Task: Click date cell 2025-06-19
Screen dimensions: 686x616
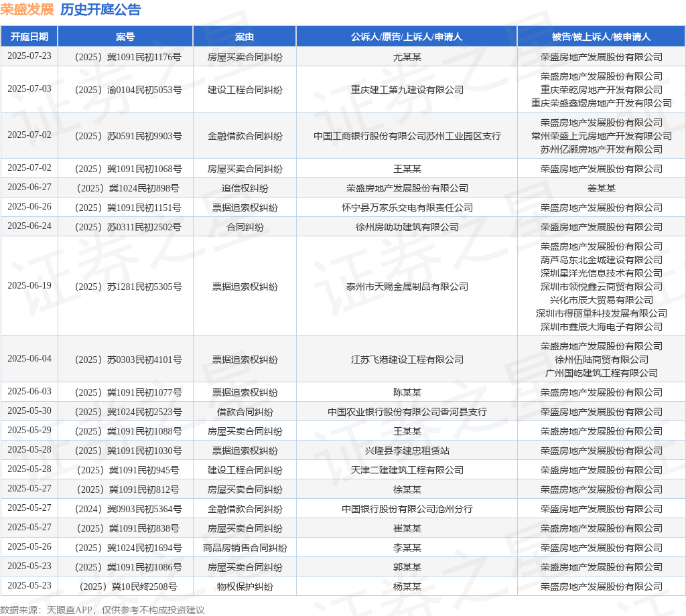Action: pos(29,285)
